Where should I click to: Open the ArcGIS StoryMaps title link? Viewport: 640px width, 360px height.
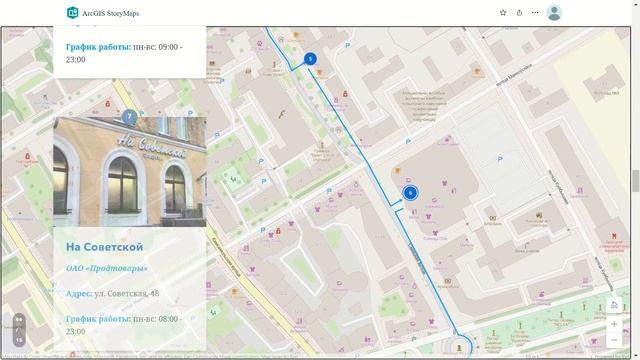click(x=111, y=13)
